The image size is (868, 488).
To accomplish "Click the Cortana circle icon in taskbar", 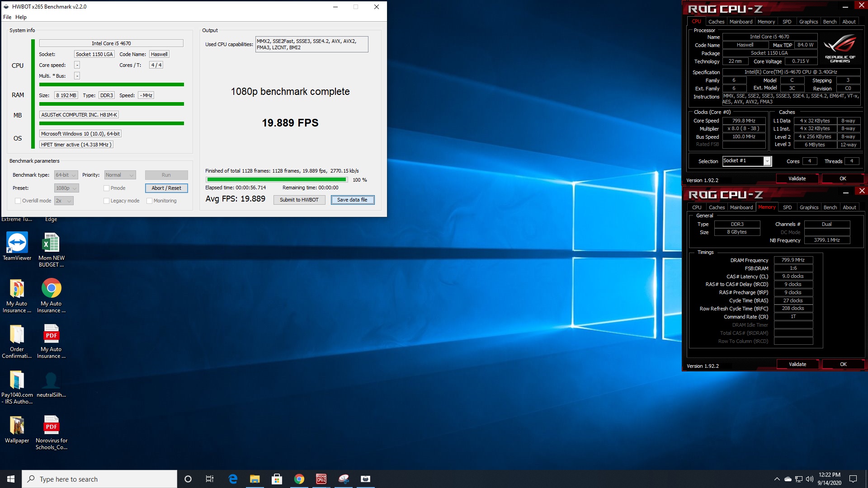I will 188,479.
